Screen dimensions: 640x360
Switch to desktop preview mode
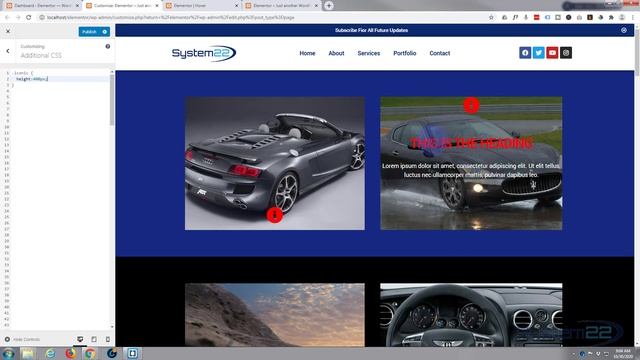[80, 339]
